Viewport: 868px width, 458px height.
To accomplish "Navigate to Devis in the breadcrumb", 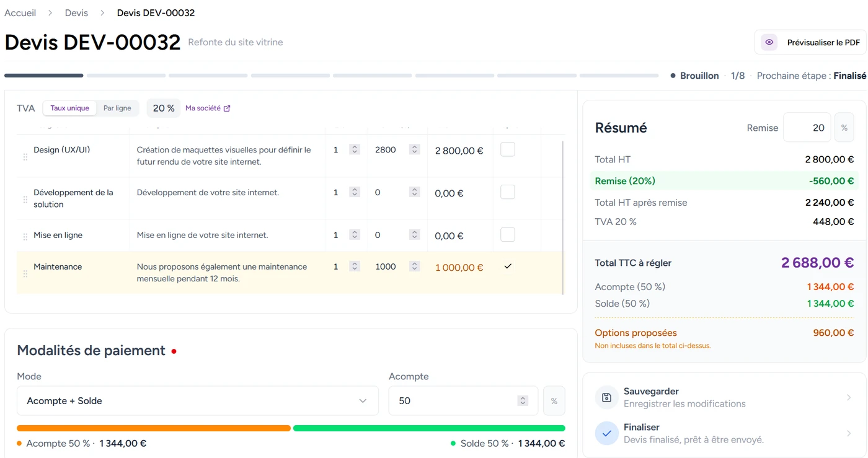I will pyautogui.click(x=77, y=13).
